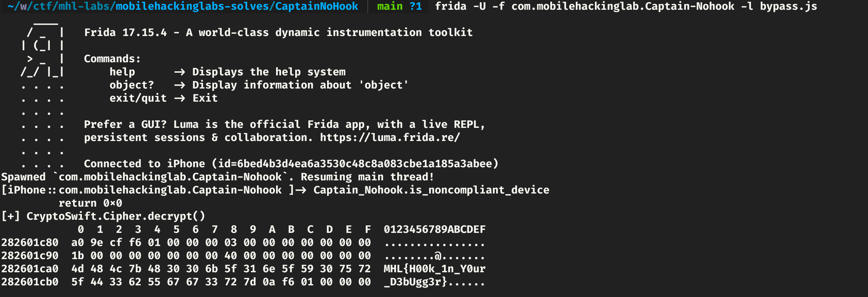
Task: Click the arrow before 'Exit'
Action: point(179,98)
